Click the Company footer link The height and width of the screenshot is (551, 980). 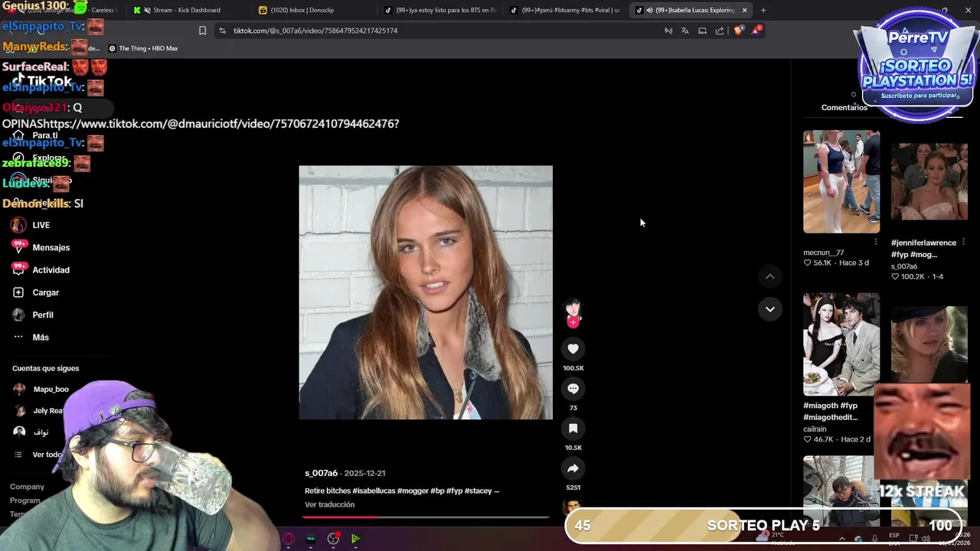pos(27,487)
